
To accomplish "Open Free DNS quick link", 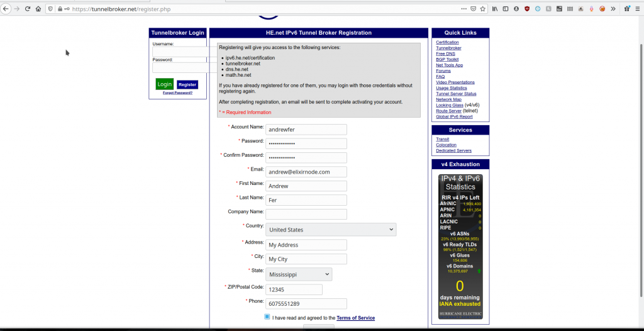I will [x=446, y=54].
